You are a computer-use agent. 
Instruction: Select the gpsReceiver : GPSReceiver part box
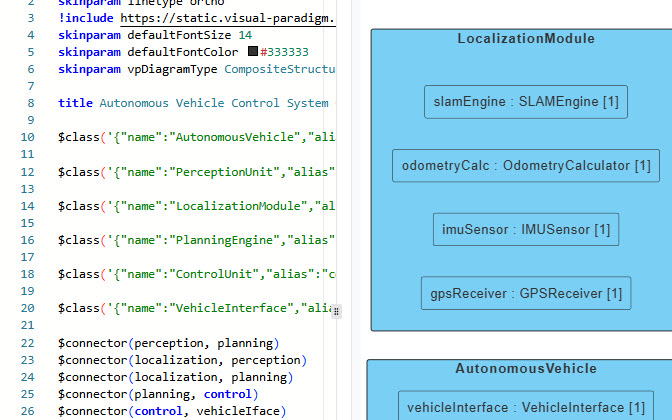526,294
